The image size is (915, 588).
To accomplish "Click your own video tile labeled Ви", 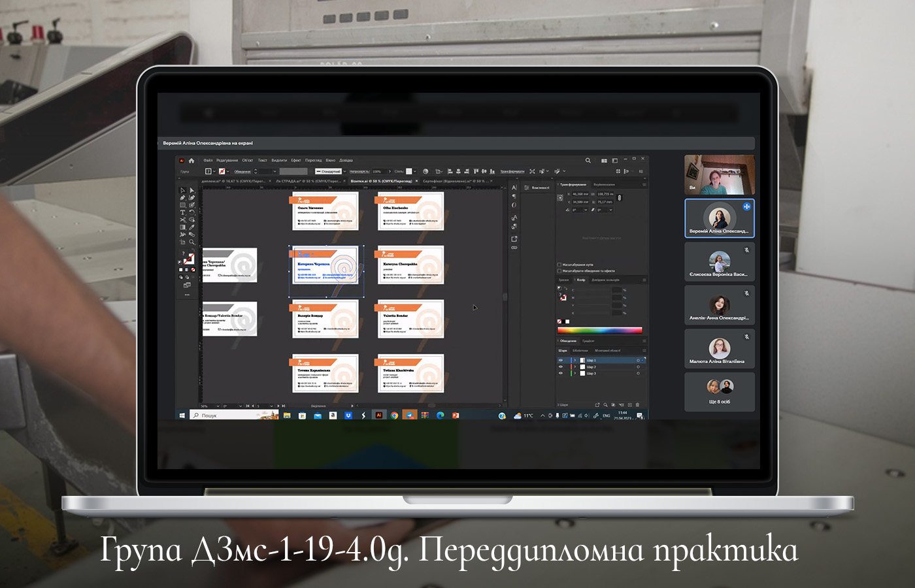I will [720, 174].
